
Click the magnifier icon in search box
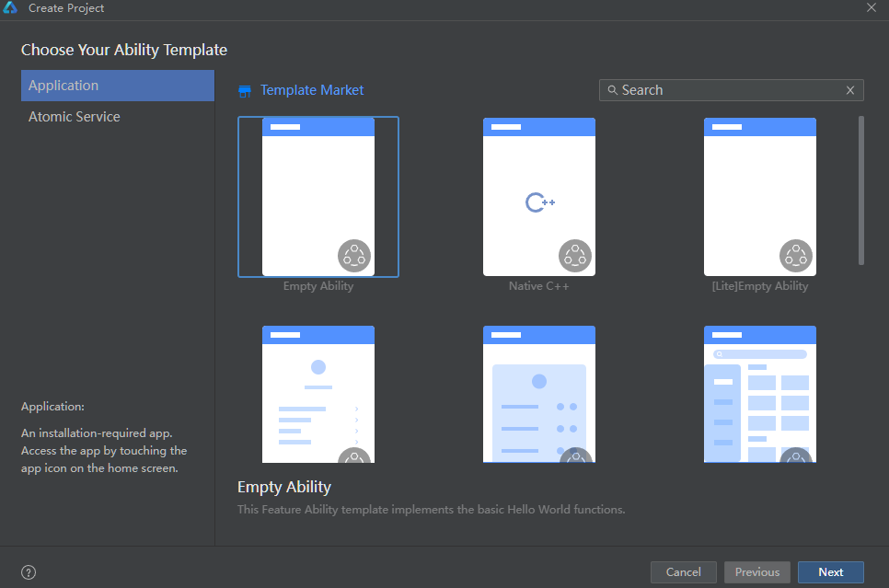point(612,90)
